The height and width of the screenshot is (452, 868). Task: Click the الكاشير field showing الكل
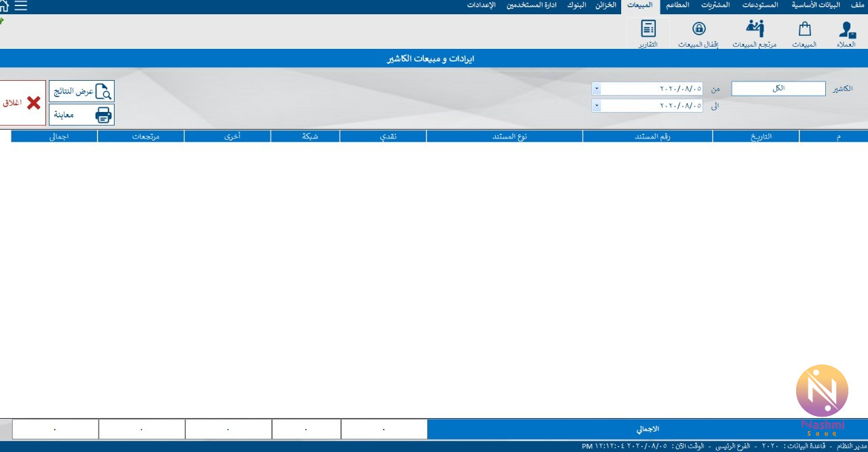point(778,89)
